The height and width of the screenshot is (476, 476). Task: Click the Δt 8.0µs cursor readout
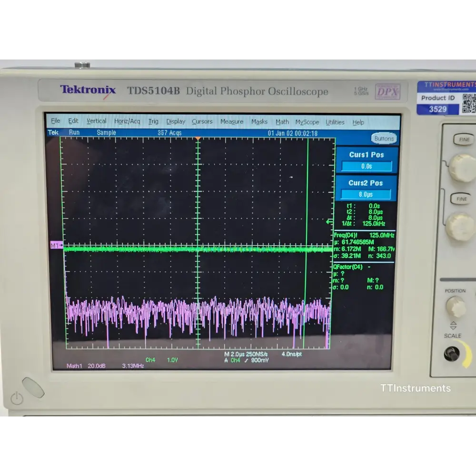point(365,218)
